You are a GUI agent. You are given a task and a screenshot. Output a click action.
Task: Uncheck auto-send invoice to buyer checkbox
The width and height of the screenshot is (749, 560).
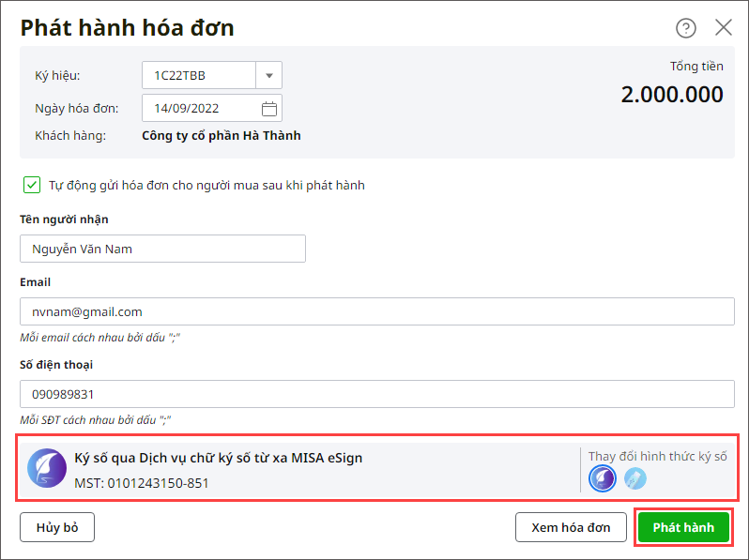click(x=32, y=185)
